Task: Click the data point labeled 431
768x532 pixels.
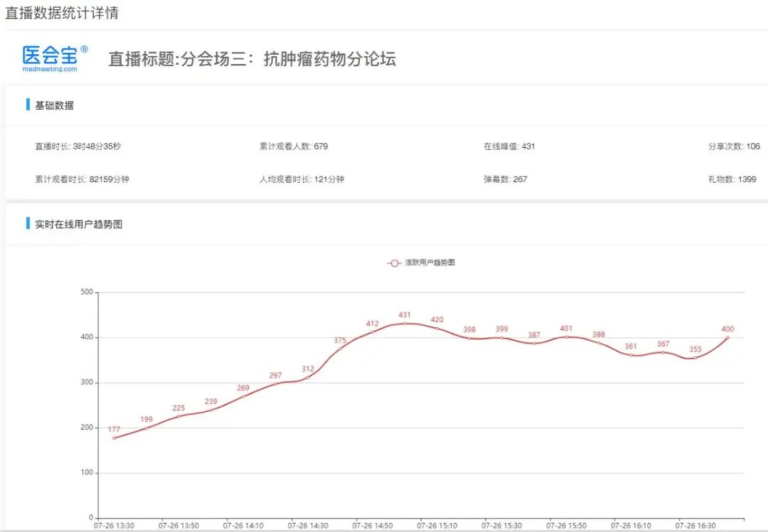Action: [x=405, y=324]
